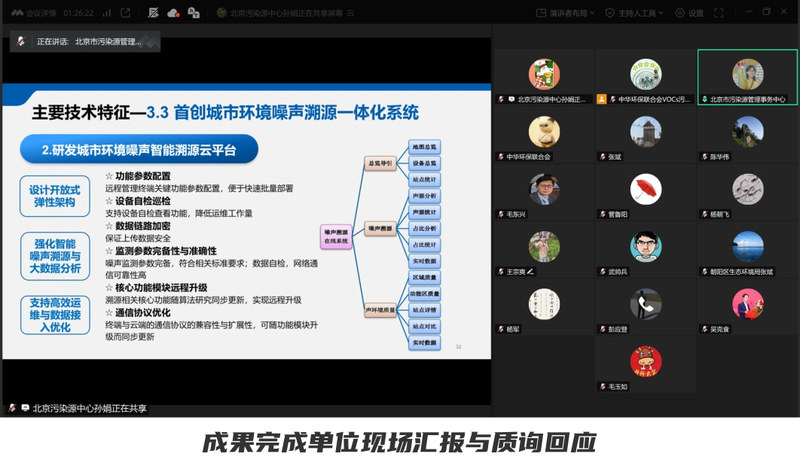Expand the 演讲者布局 dropdown arrow
800x469 pixels.
592,13
